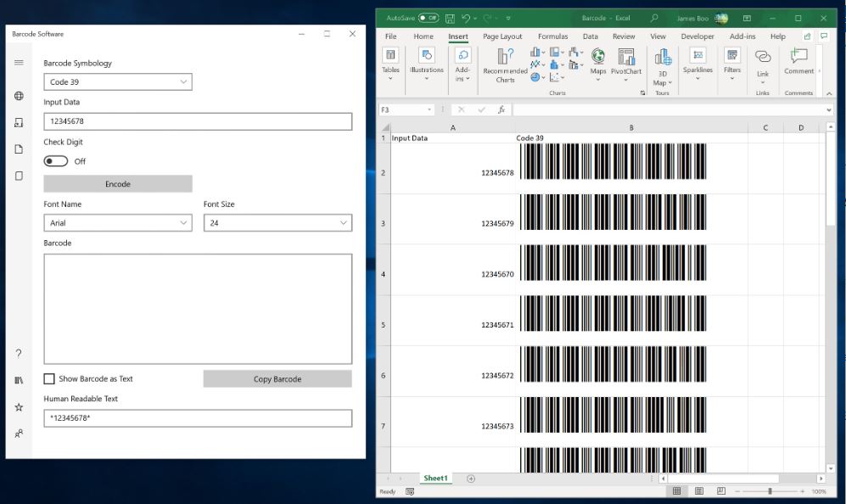Click the Copy Barcode button

(277, 378)
